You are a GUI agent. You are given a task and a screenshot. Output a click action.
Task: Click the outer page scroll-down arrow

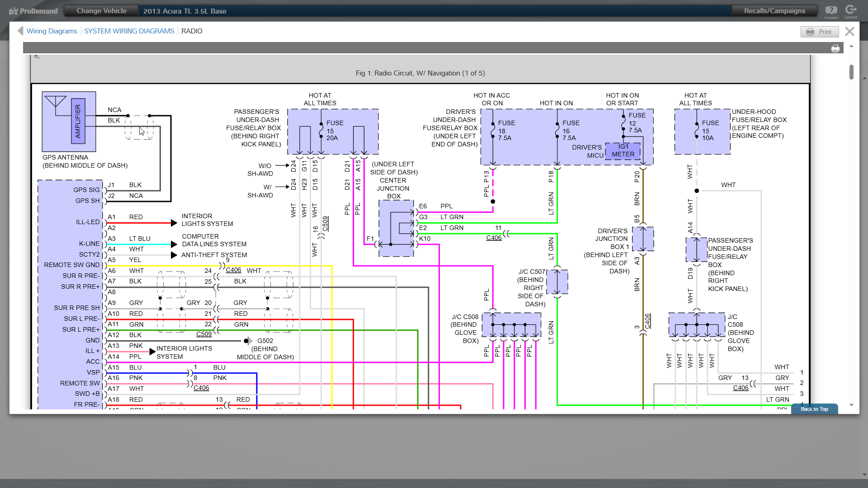pos(864,474)
